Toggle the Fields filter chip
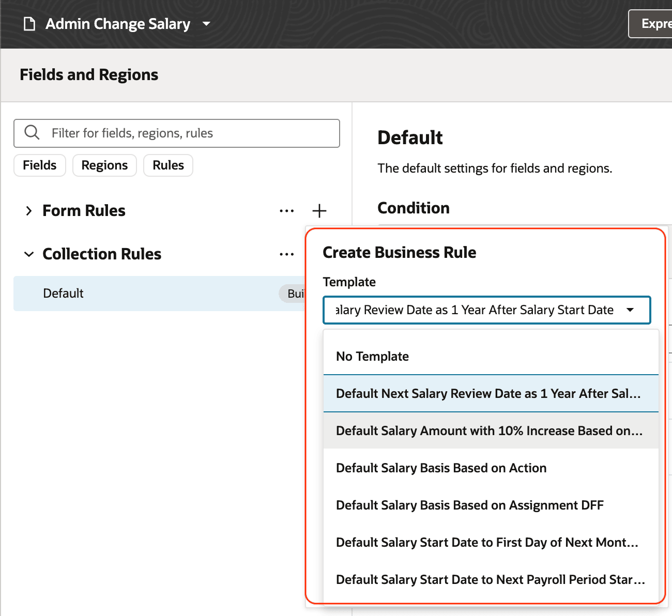672x616 pixels. coord(39,165)
